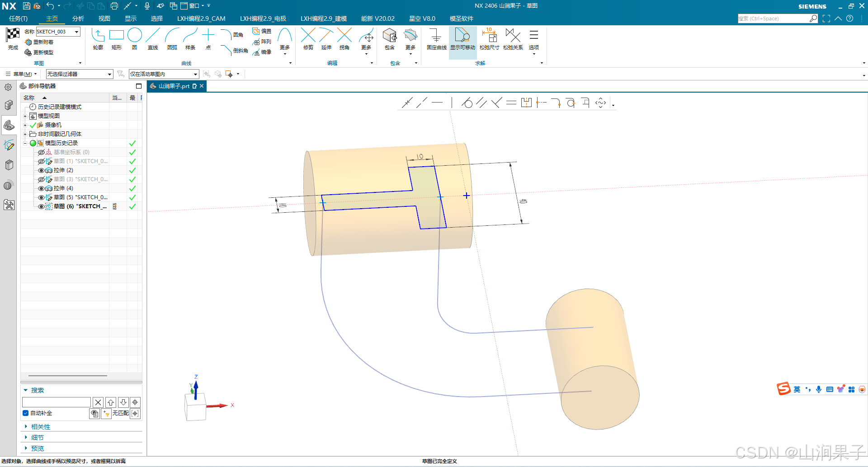Screen dimensions: 868x467
Task: Click the 偏置 offset curve tool
Action: point(262,31)
